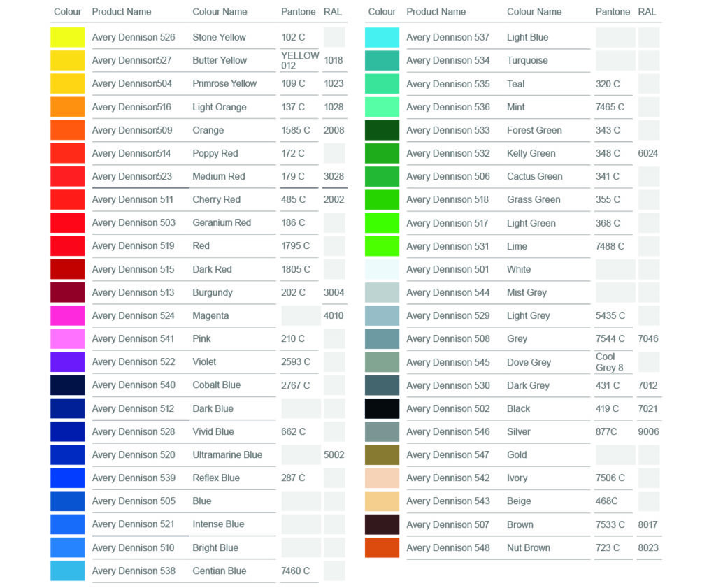Viewport: 716px width, 588px height.
Task: Open the Avery Dennison 526 product name
Action: tap(134, 37)
